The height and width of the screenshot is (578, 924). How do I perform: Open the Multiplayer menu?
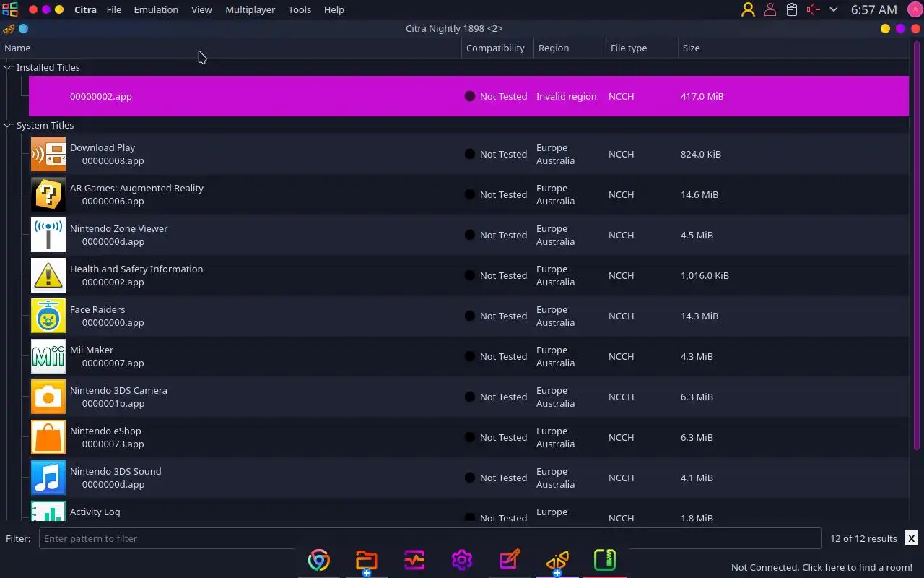click(250, 9)
